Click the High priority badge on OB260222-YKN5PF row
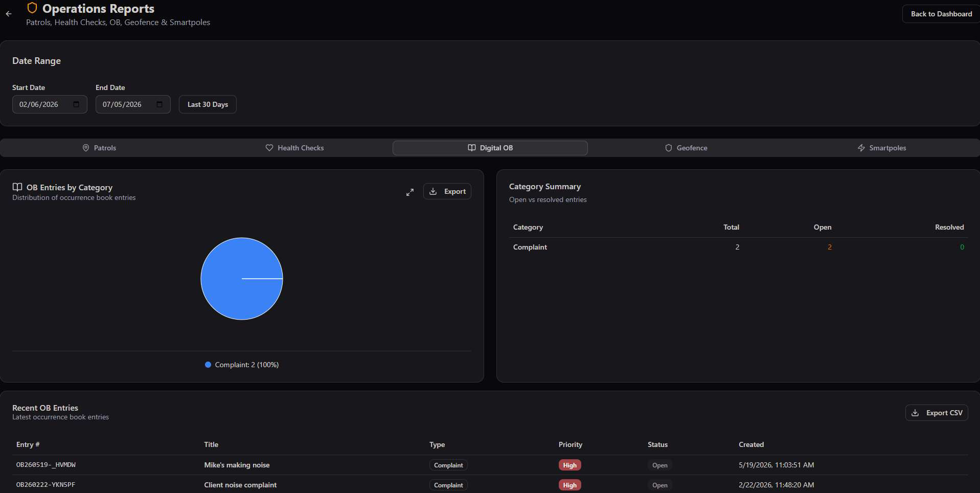 tap(569, 485)
